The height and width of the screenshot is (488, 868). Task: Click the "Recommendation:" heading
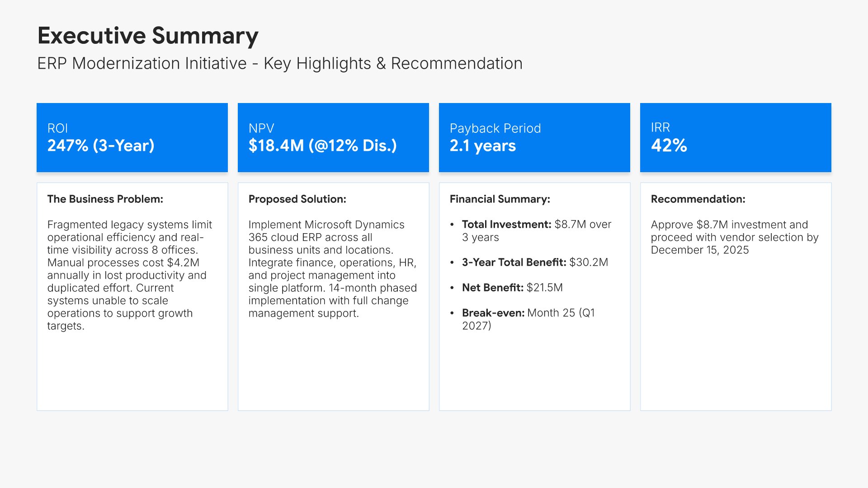pos(698,199)
